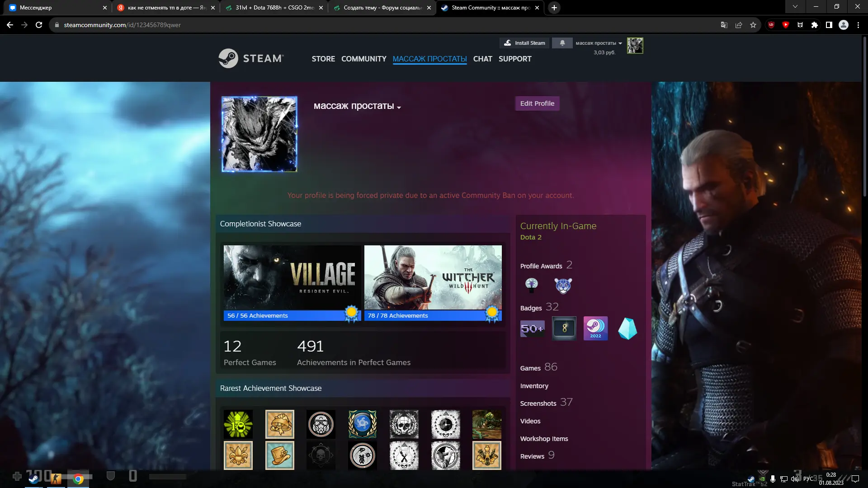Screen dimensions: 868x488
Task: Open the mushroom profile award icon
Action: click(532, 285)
